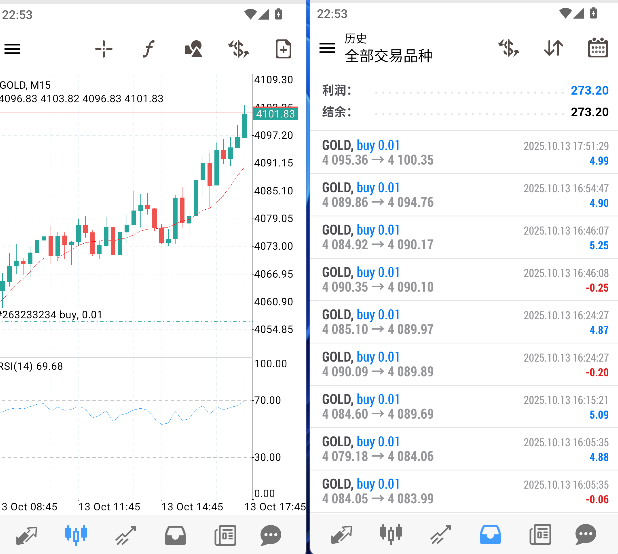Tap the dollar symbol filter icon in the history toolbar
Viewport: 618px width, 554px height.
[x=508, y=48]
